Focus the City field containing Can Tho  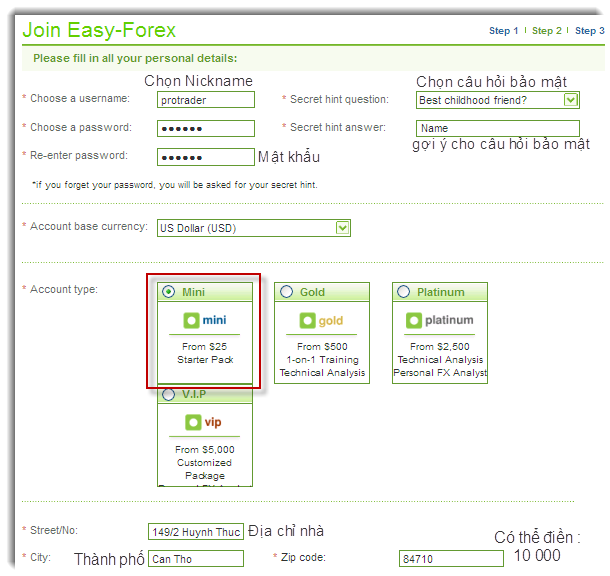(196, 558)
